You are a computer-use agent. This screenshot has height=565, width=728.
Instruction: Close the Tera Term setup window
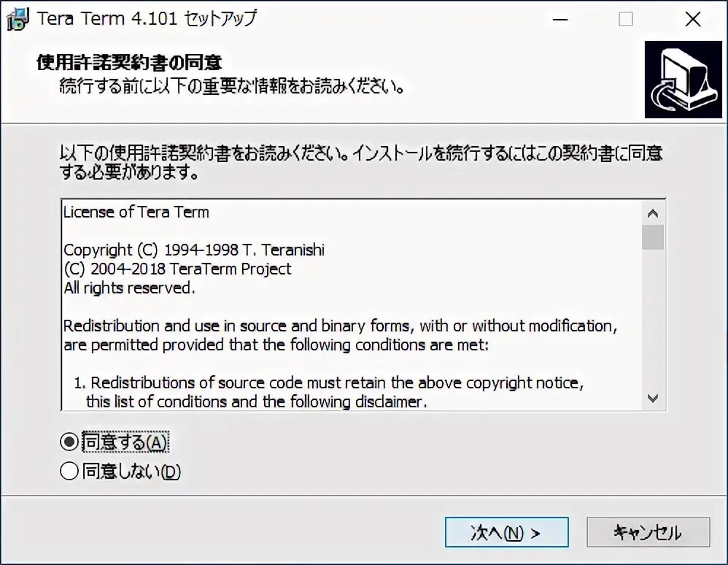[x=693, y=20]
